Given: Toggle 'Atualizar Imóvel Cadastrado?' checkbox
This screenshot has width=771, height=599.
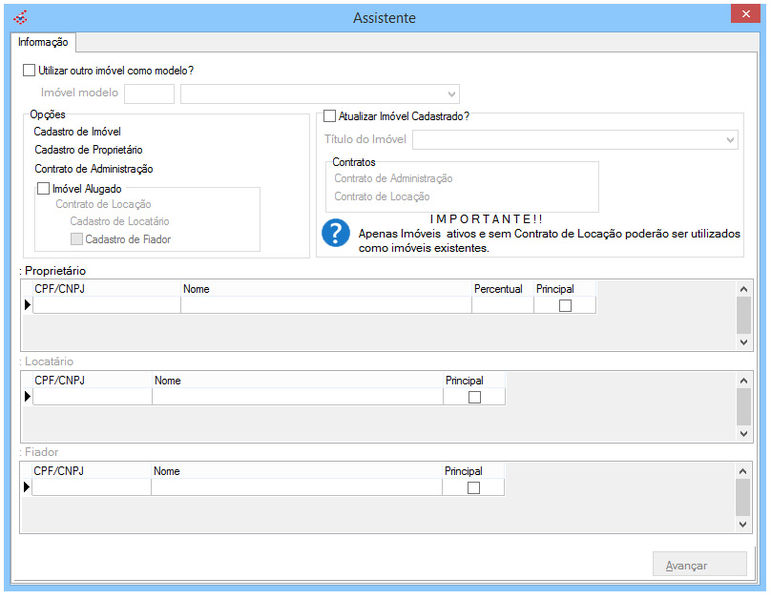Looking at the screenshot, I should coord(330,116).
